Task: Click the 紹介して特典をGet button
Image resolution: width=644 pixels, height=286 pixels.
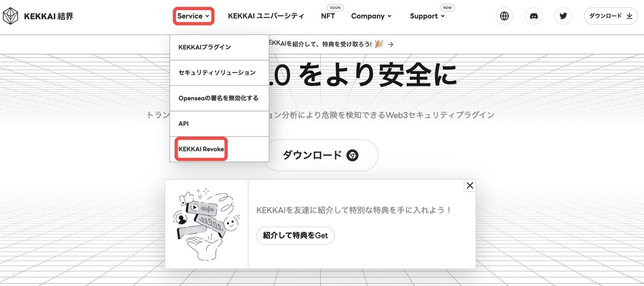Action: 295,236
